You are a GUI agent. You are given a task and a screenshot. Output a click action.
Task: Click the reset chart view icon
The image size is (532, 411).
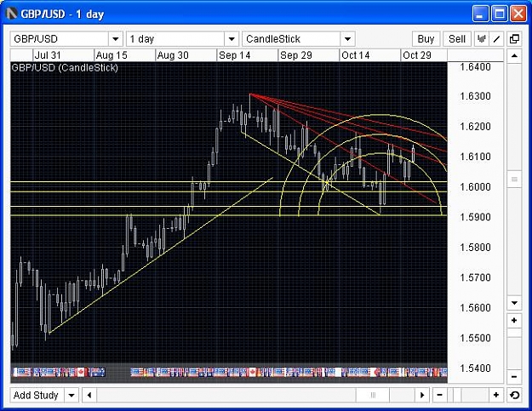pyautogui.click(x=514, y=395)
